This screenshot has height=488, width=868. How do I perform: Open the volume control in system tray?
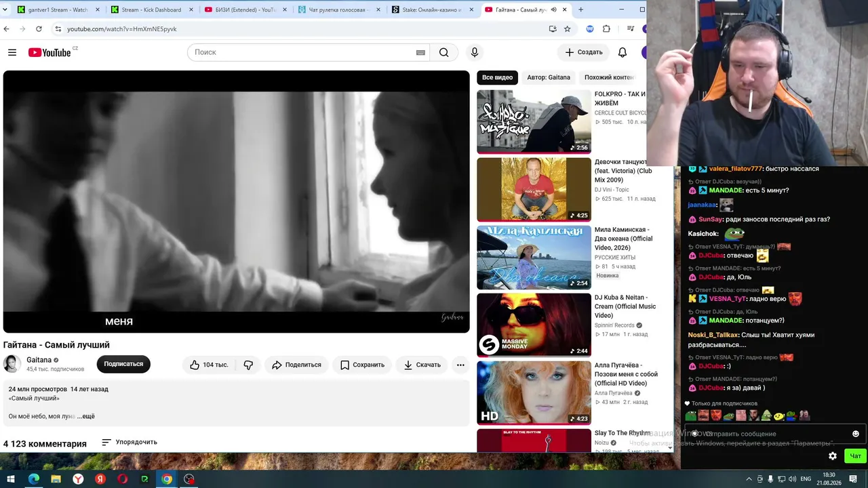793,479
